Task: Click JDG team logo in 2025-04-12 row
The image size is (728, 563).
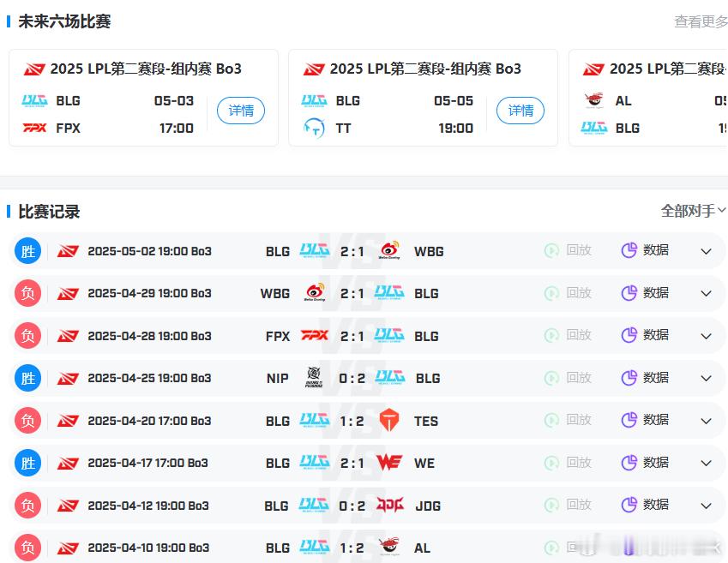Action: [x=389, y=505]
